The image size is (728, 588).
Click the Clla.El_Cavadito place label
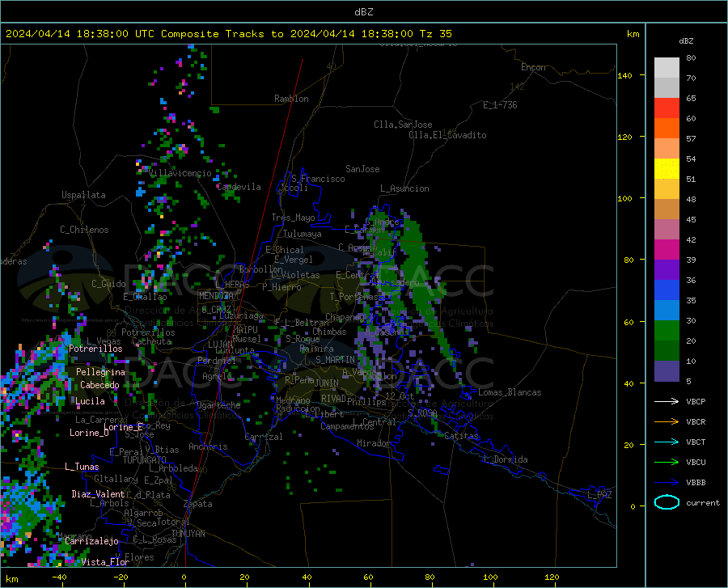coord(447,135)
